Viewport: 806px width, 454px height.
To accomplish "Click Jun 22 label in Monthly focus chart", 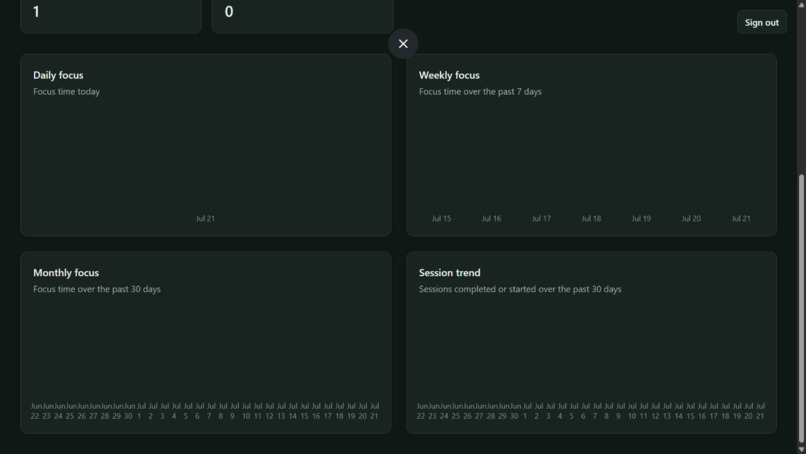I will (35, 411).
